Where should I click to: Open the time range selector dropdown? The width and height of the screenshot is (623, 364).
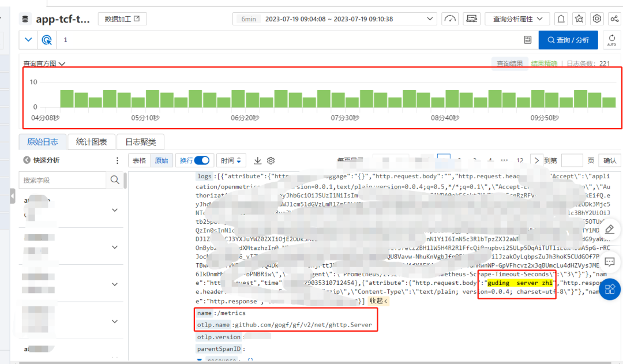click(335, 18)
